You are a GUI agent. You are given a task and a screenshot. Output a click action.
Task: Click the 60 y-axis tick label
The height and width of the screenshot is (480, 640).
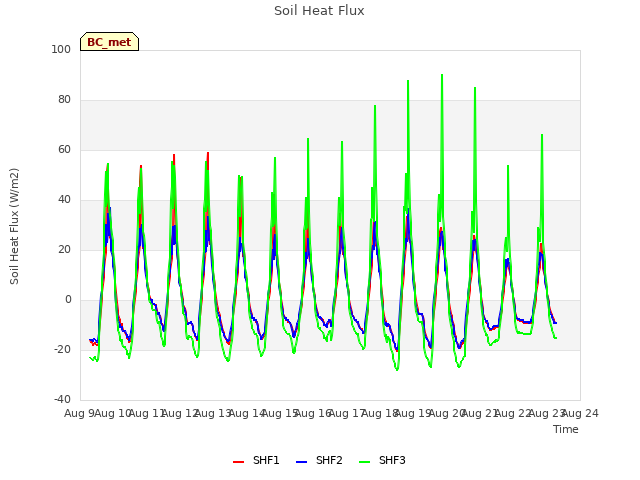click(64, 149)
